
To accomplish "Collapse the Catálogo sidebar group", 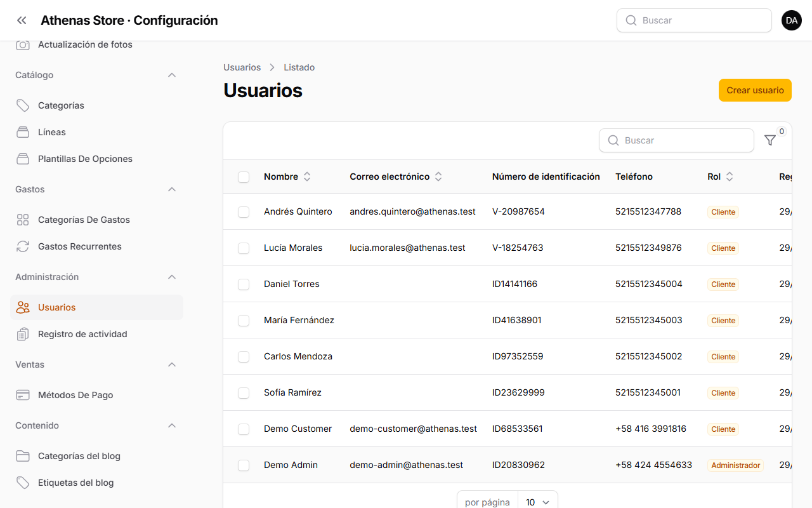I will click(172, 75).
